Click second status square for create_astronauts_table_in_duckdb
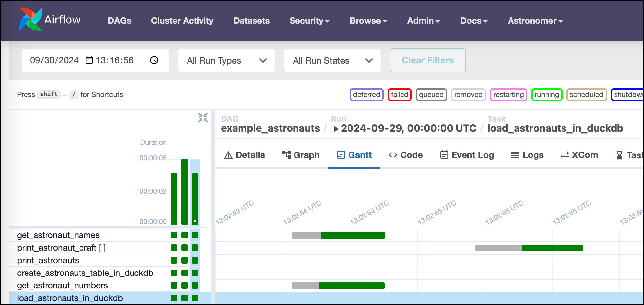 (185, 273)
